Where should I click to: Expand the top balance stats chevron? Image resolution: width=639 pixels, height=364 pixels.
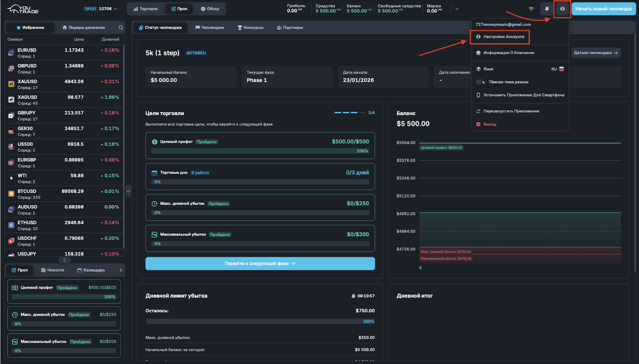click(457, 9)
